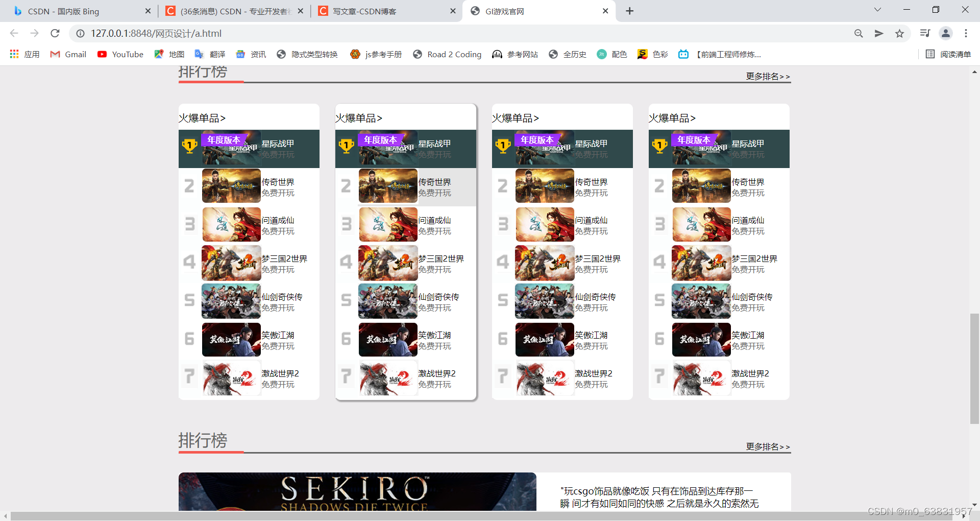Open the js参考手册 bookmark
Viewport: 980px width, 521px height.
[x=376, y=54]
